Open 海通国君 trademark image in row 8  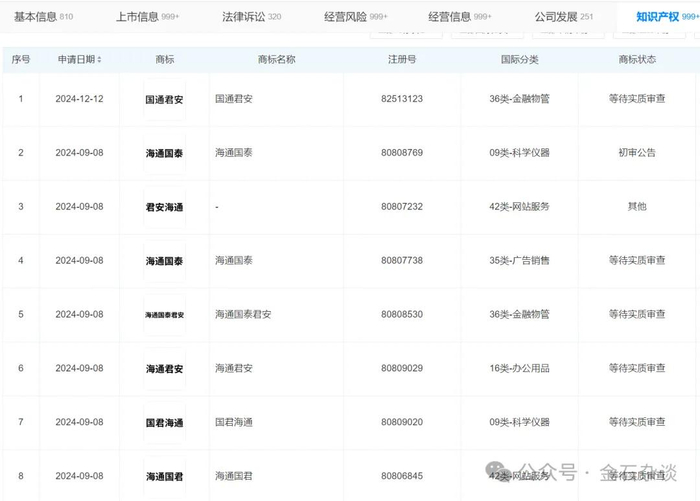(x=164, y=476)
